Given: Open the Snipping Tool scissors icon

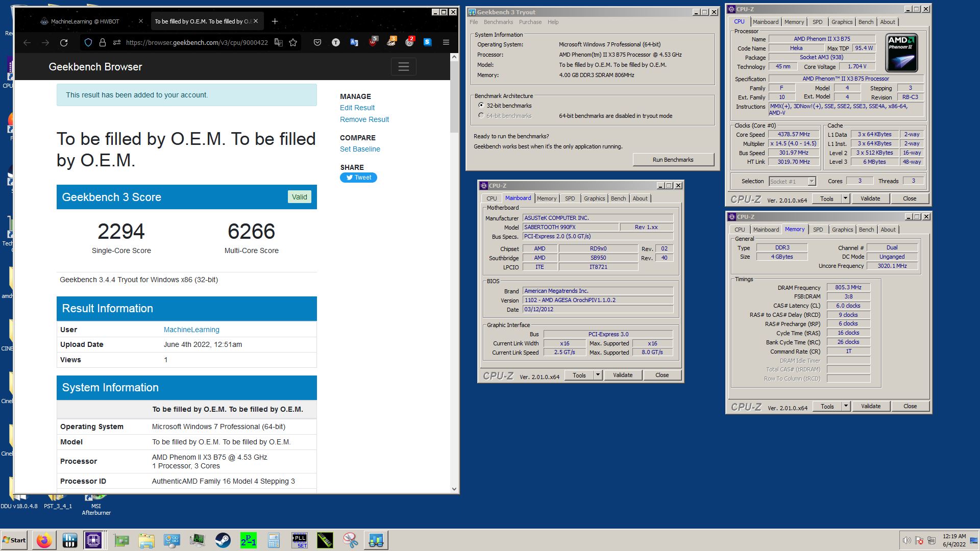Looking at the screenshot, I should (x=351, y=540).
